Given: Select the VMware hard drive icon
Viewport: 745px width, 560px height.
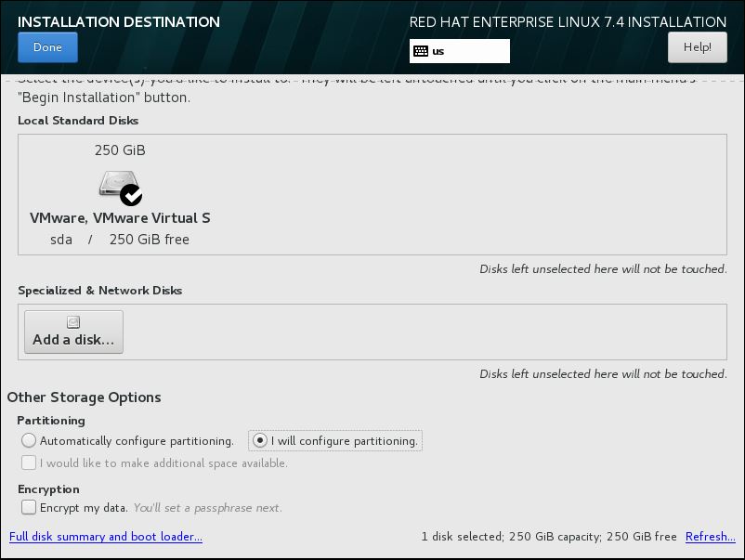Looking at the screenshot, I should click(117, 185).
